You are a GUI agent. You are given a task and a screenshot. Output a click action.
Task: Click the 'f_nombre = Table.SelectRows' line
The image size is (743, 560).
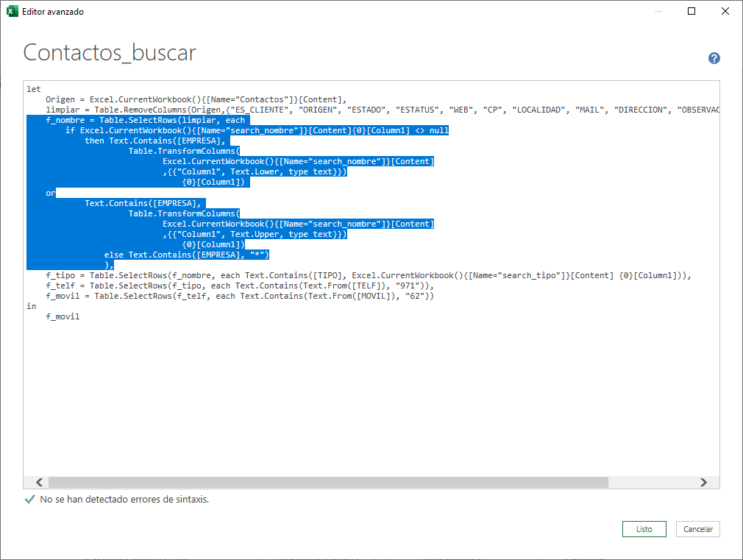[145, 121]
